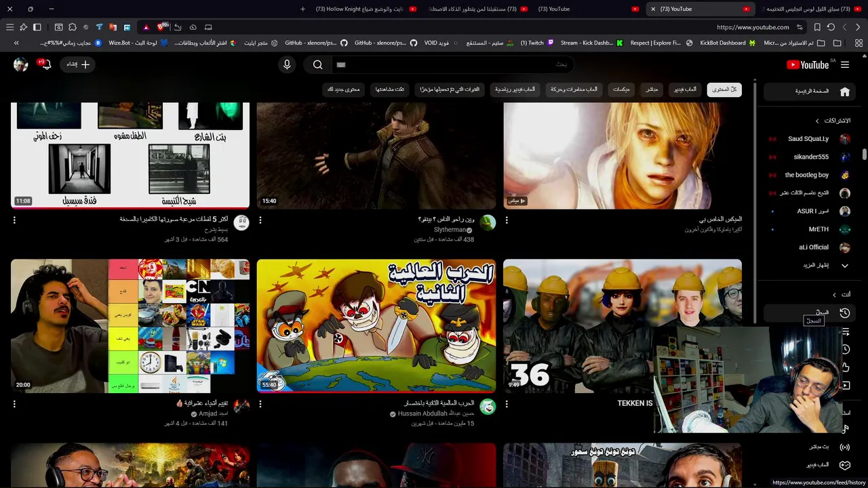Viewport: 868px width, 488px height.
Task: Open the tier list 20:00 video thumbnail
Action: point(130,326)
